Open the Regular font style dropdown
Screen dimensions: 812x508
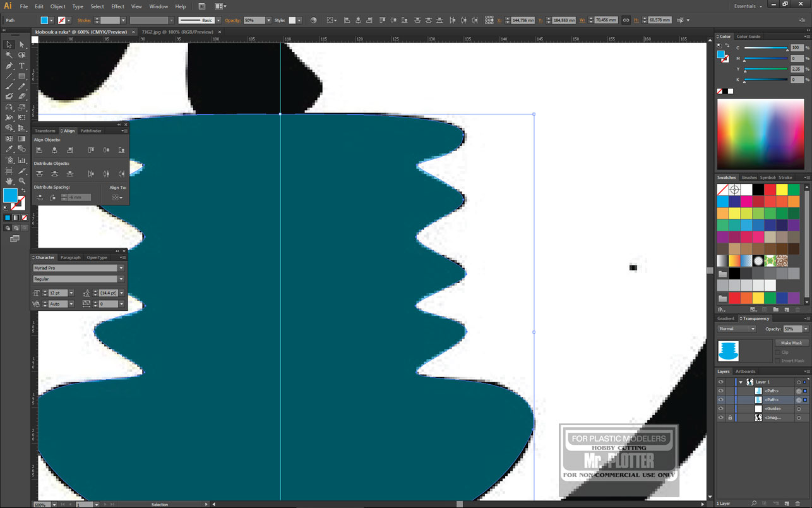(121, 279)
